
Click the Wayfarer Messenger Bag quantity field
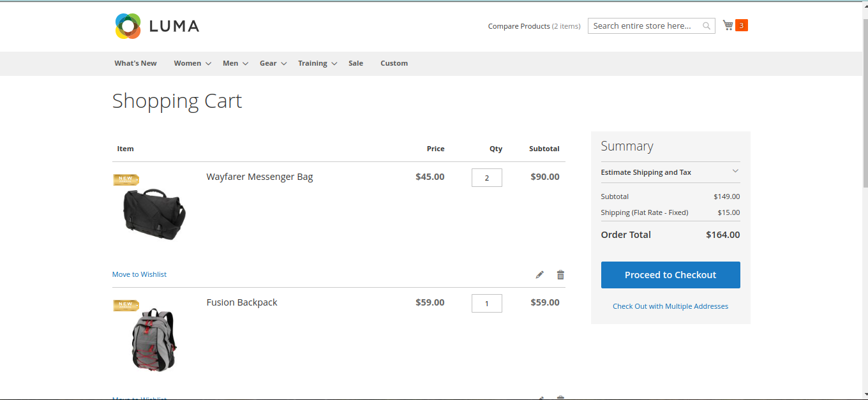(x=486, y=178)
